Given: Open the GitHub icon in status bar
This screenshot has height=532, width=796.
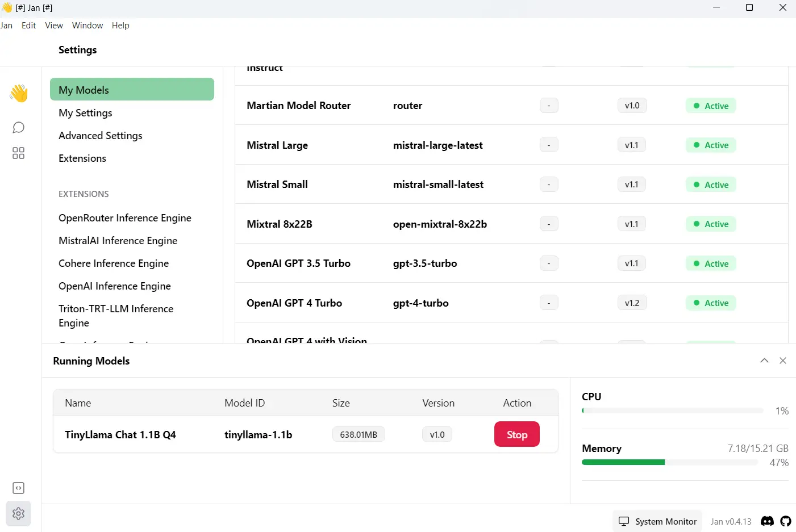Looking at the screenshot, I should [786, 521].
